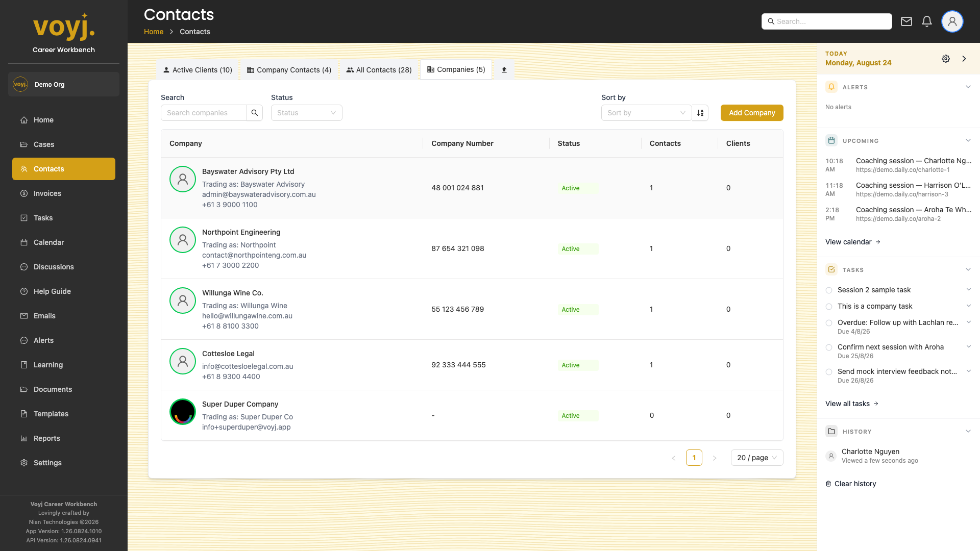This screenshot has width=980, height=551.
Task: Focus the global Search box in header
Action: [x=827, y=21]
